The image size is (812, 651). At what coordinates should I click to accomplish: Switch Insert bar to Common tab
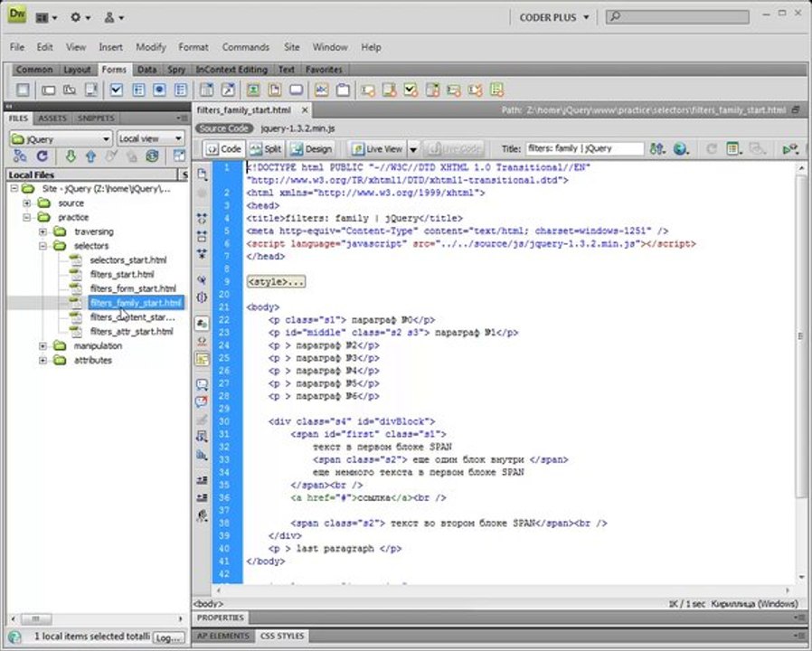tap(34, 70)
